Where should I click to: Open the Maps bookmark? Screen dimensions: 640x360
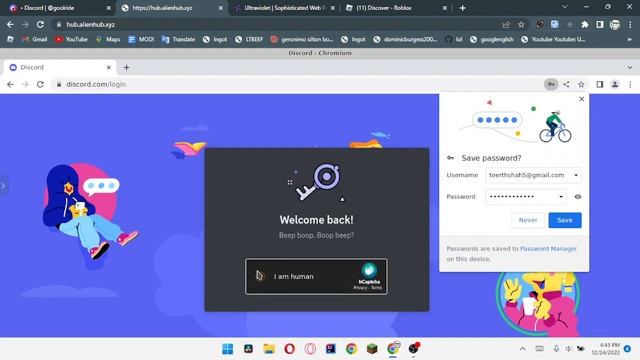(x=108, y=39)
